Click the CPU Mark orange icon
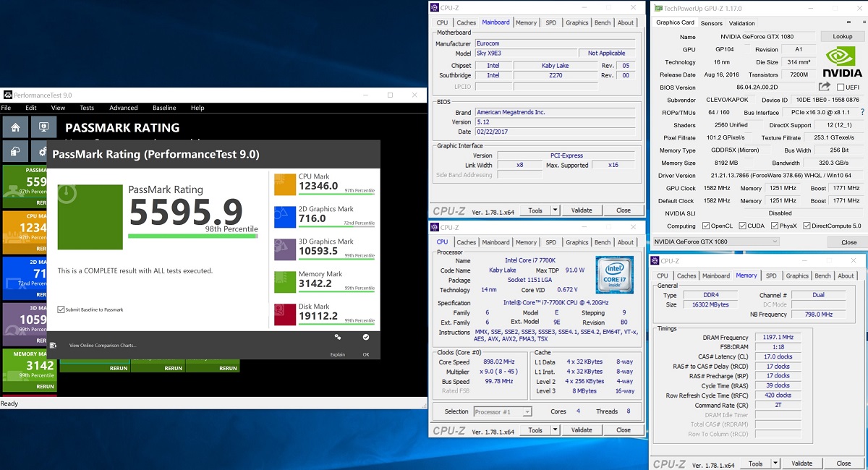 285,184
